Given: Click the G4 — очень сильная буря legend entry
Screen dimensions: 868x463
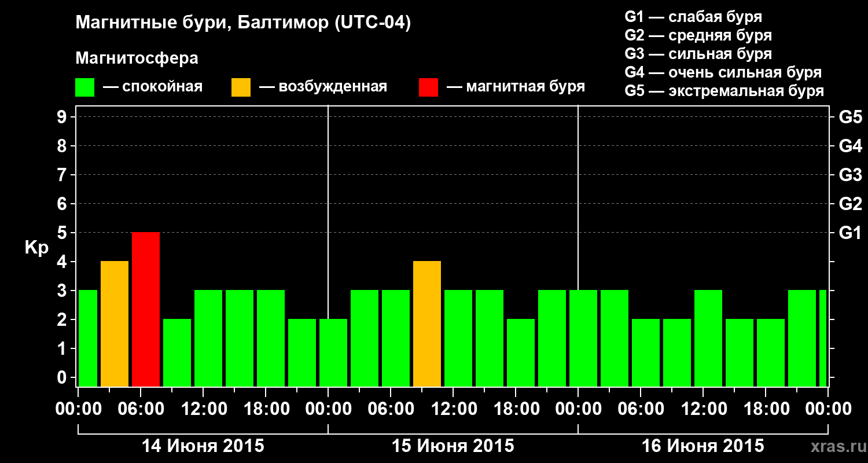Looking at the screenshot, I should 723,72.
